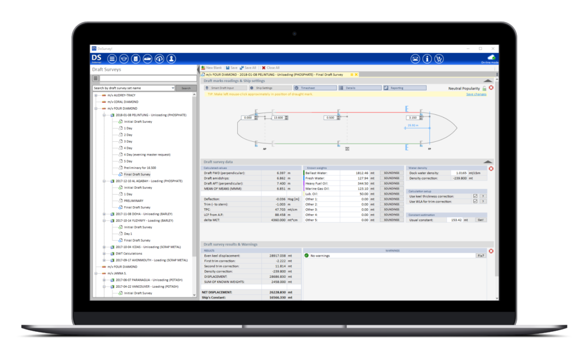Click the Save changes link

[x=476, y=94]
